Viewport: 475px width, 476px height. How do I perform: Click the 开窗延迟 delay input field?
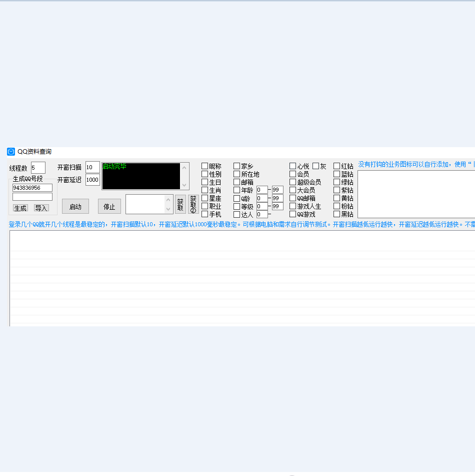click(x=92, y=180)
